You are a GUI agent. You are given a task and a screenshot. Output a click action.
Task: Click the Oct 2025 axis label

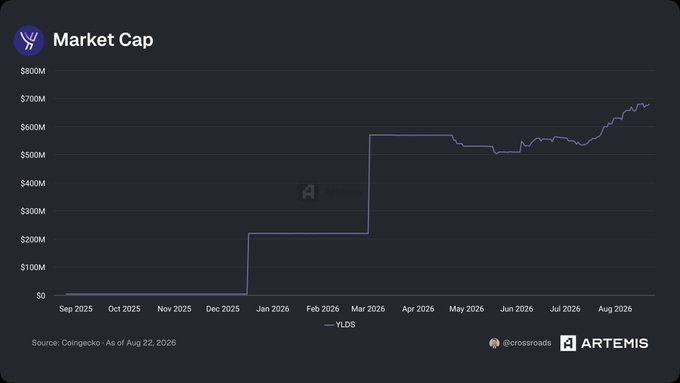pyautogui.click(x=124, y=309)
